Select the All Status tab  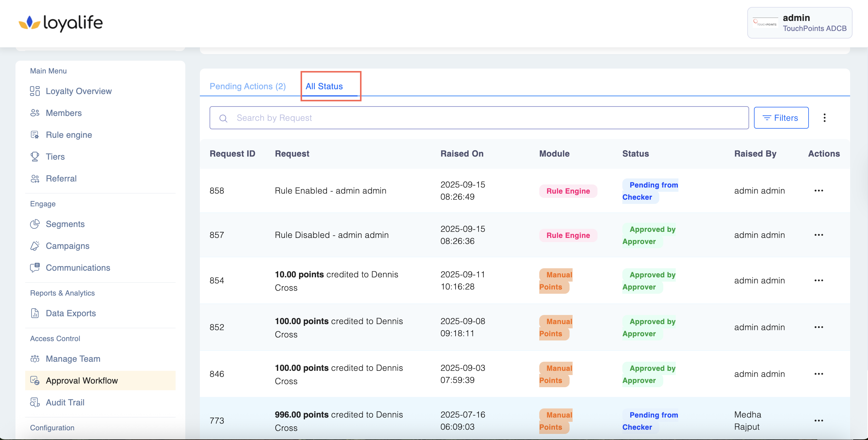click(x=324, y=87)
